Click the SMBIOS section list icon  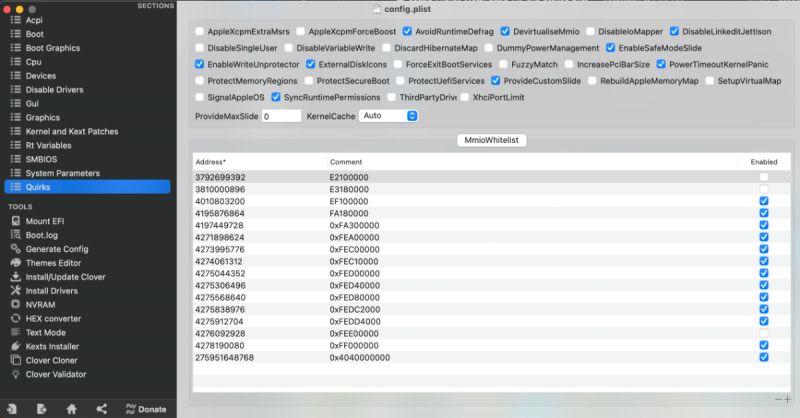(x=16, y=159)
